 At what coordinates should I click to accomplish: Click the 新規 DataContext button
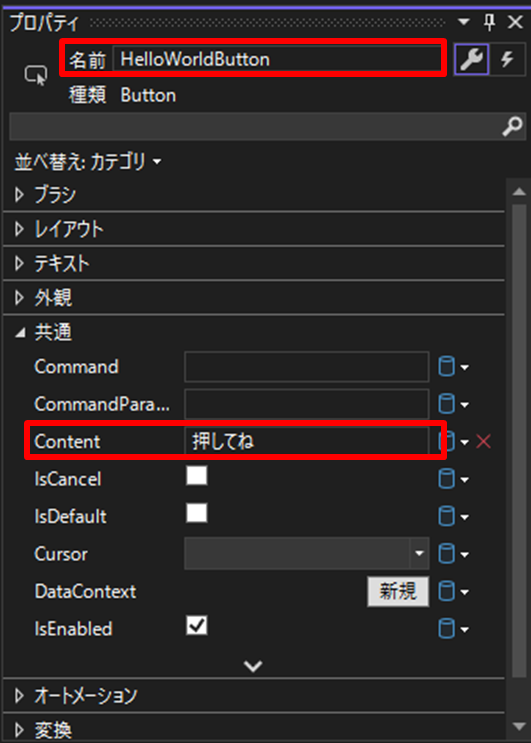(x=398, y=591)
